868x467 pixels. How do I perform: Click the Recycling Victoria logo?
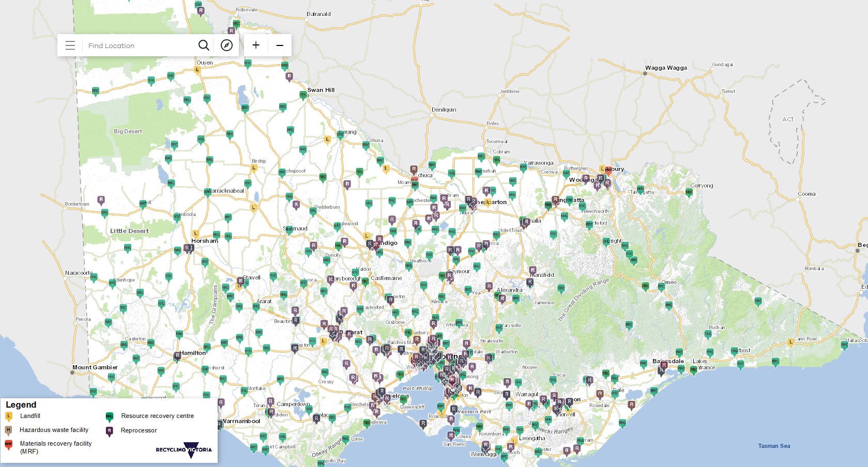[184, 450]
